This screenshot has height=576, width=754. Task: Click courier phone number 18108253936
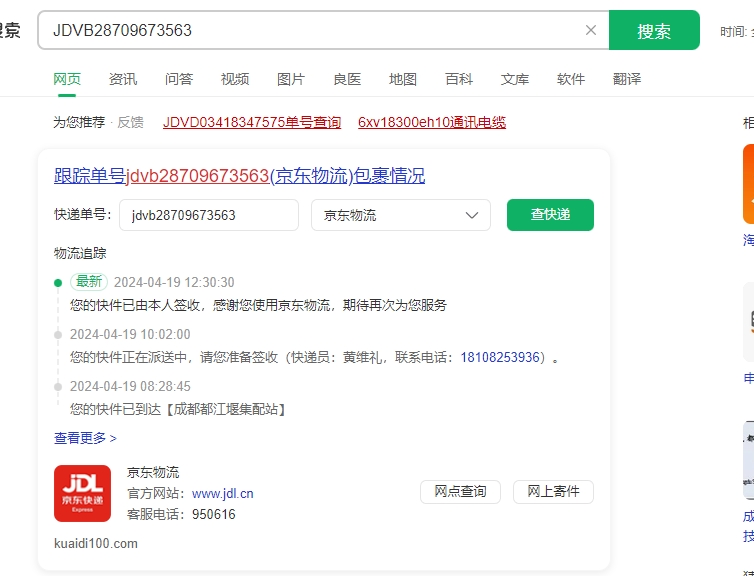pyautogui.click(x=500, y=357)
